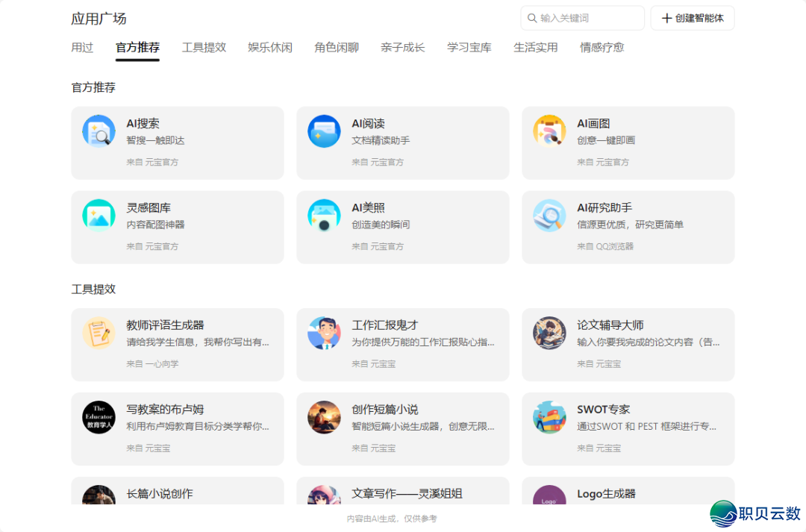Click the AI美照 title text
This screenshot has height=532, width=806.
368,208
